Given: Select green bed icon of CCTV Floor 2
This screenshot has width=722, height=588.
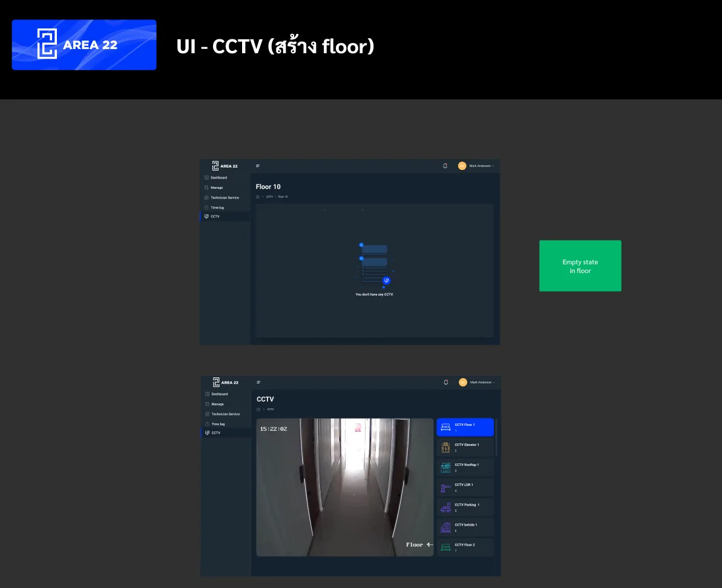Looking at the screenshot, I should click(445, 547).
